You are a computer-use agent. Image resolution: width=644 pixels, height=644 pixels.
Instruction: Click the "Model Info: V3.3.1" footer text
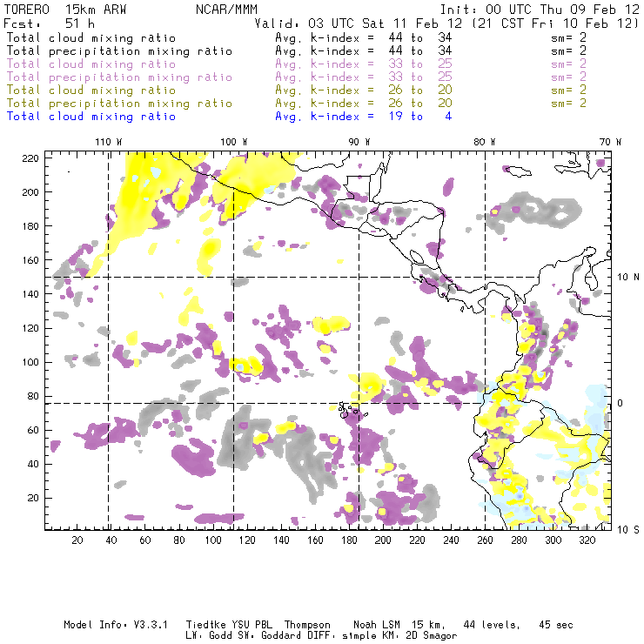pos(116,625)
